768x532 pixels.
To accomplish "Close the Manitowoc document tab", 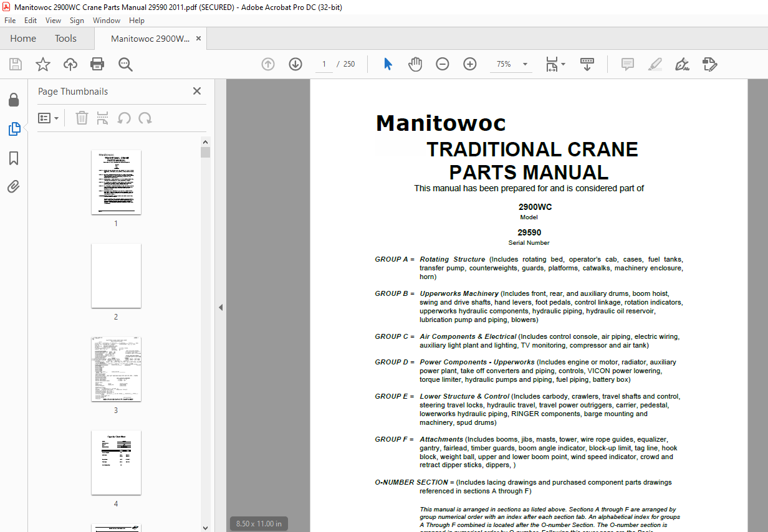I will point(199,39).
